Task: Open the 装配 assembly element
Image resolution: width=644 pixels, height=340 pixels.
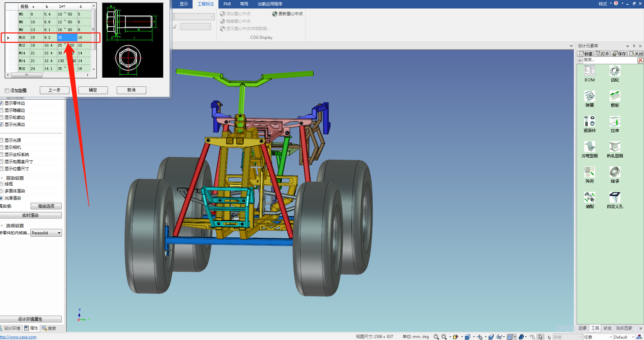Action: (589, 200)
